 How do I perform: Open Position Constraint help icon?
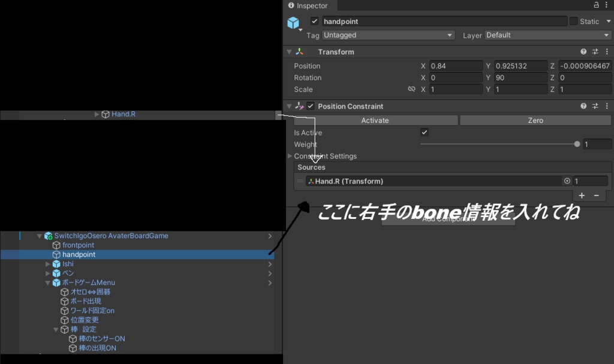[x=583, y=106]
